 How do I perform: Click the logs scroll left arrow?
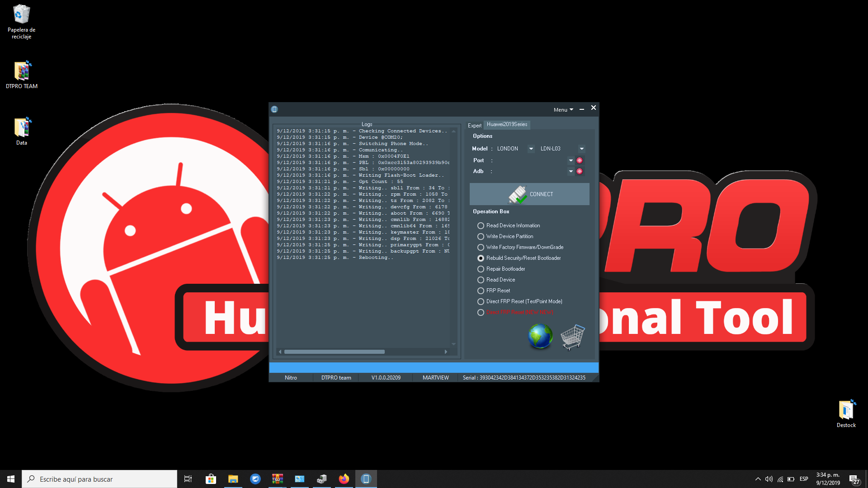click(x=280, y=352)
